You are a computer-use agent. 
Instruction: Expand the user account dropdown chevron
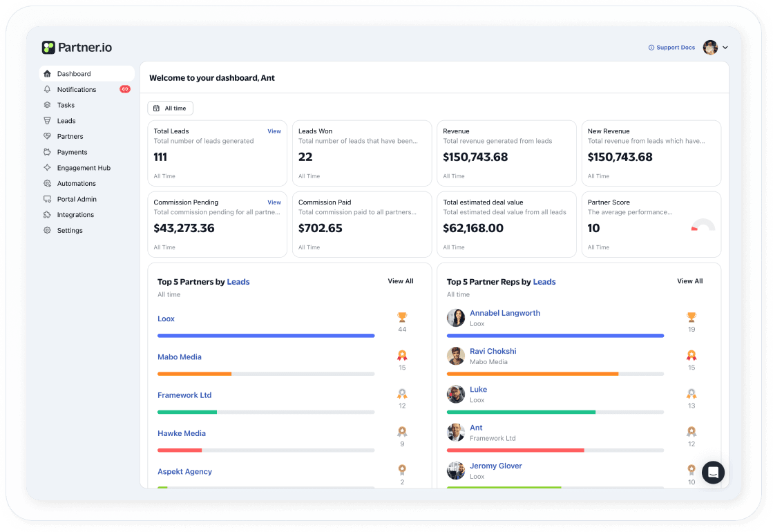pos(725,48)
